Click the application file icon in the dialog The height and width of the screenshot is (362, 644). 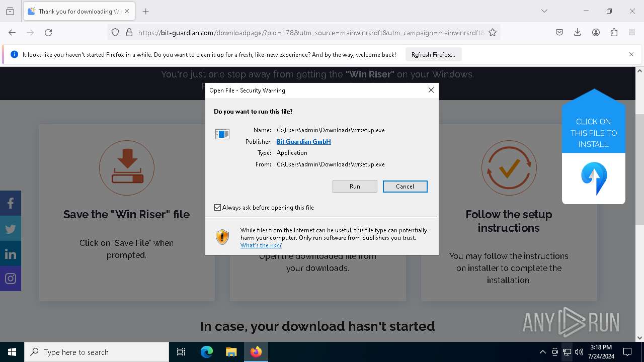tap(222, 134)
